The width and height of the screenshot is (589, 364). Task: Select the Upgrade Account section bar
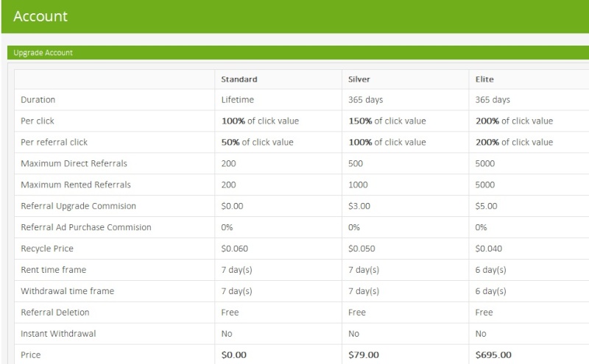(298, 52)
